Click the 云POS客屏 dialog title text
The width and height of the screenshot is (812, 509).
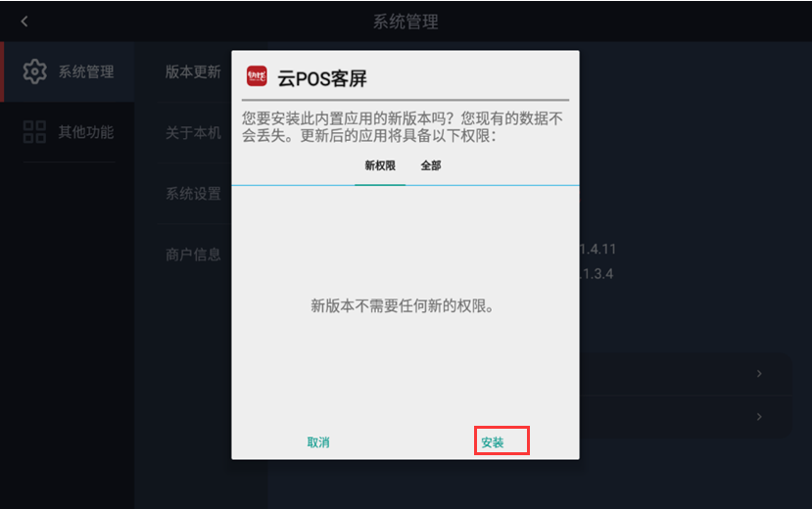[322, 78]
